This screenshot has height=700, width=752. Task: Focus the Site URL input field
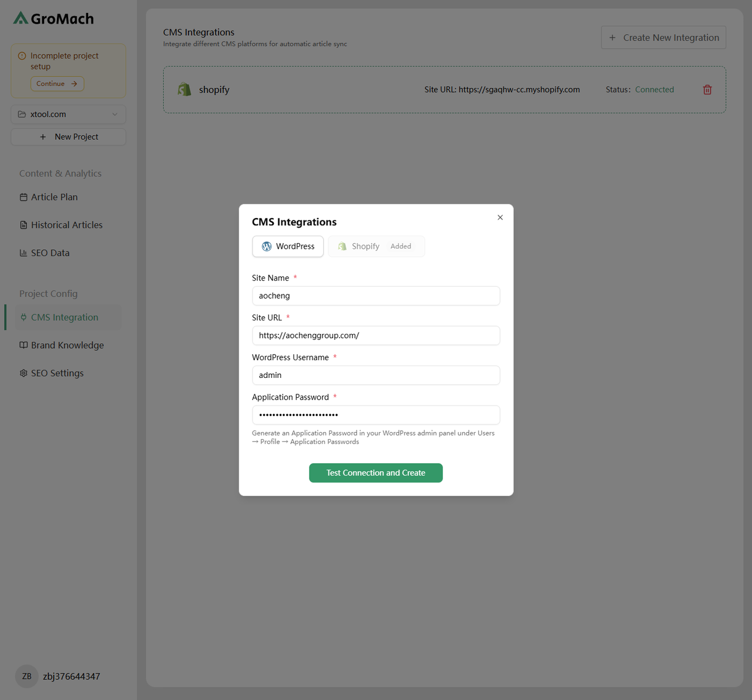[x=376, y=336]
